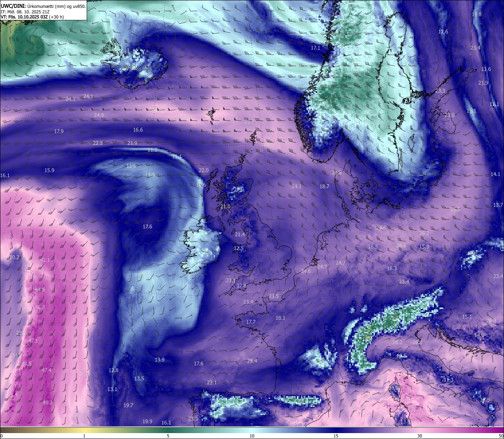Click the VT: Fös. 10.10.2025 03Z line
Viewport: 504px width, 439px height.
pyautogui.click(x=32, y=17)
